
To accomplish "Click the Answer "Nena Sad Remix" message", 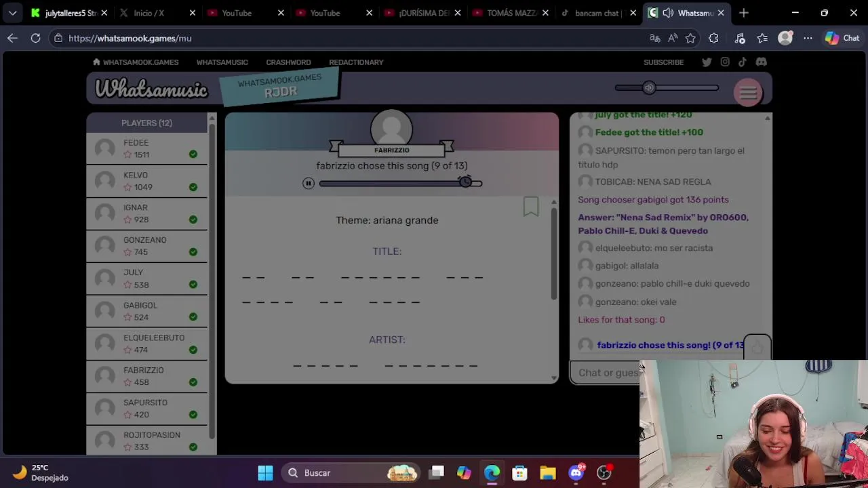I will [x=663, y=224].
